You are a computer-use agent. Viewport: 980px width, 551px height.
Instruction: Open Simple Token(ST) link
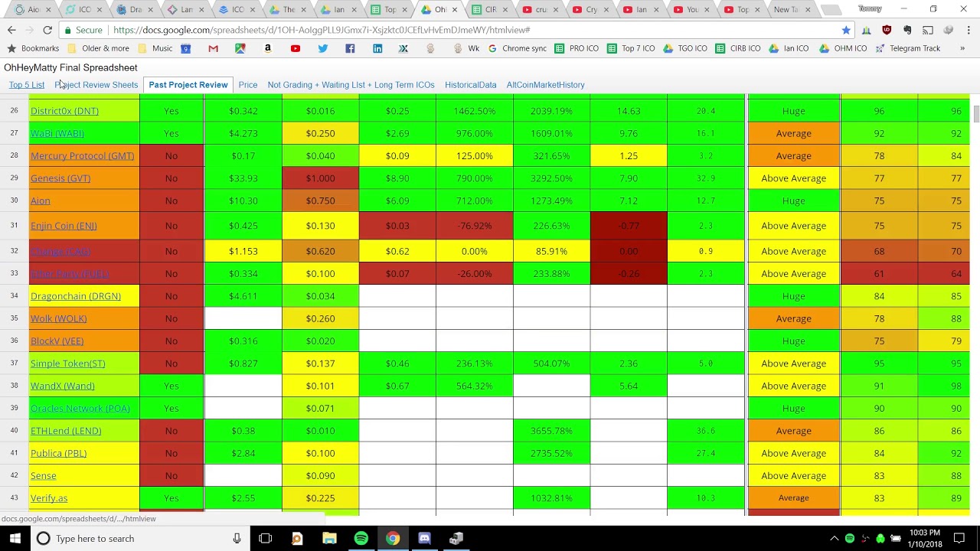(x=68, y=364)
